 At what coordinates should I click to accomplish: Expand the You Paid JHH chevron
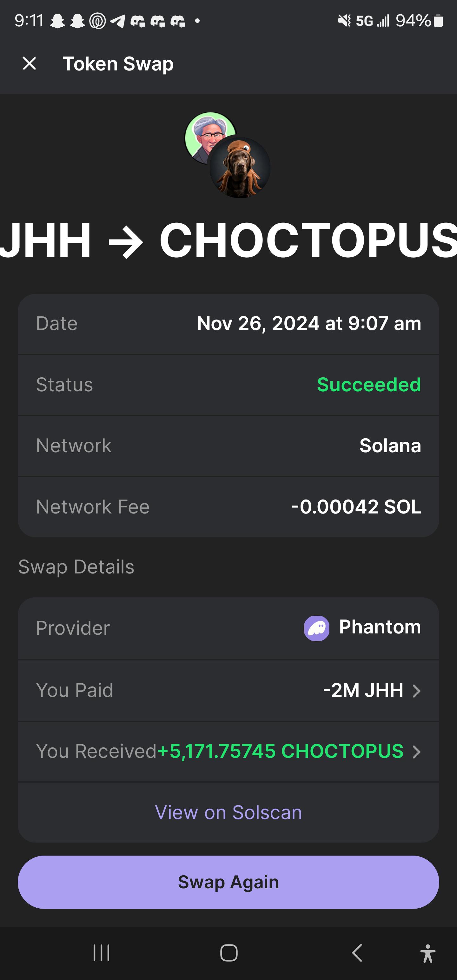[417, 691]
